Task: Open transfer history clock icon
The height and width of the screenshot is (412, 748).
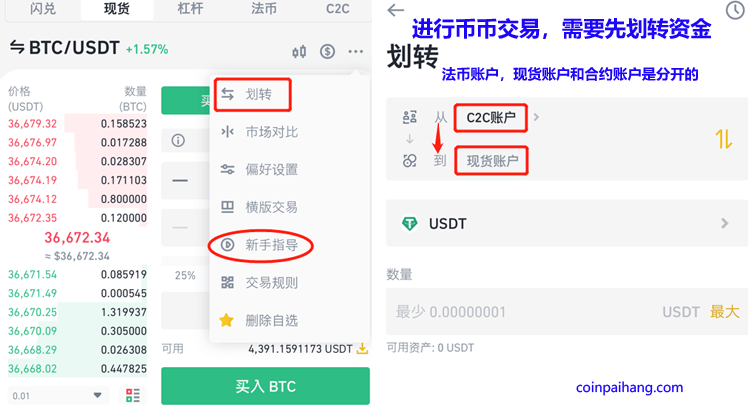Action: (x=736, y=10)
